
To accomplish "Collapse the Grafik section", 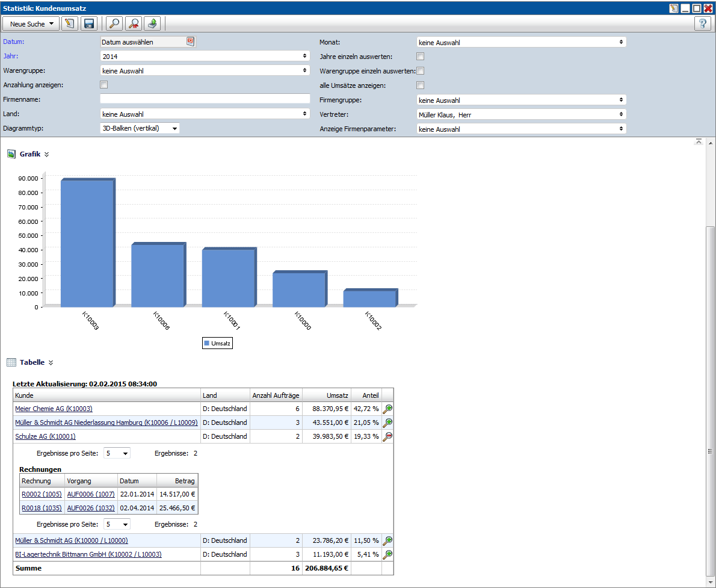I will [x=47, y=154].
